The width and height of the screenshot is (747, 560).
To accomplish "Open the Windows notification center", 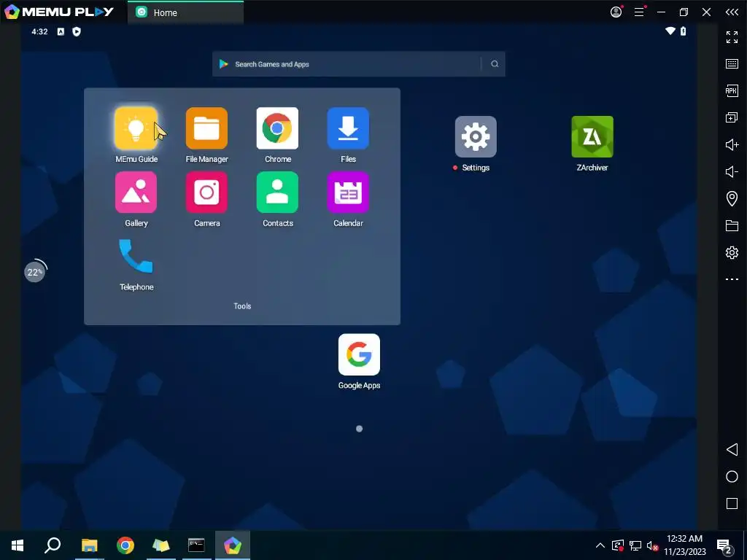I will coord(724,545).
